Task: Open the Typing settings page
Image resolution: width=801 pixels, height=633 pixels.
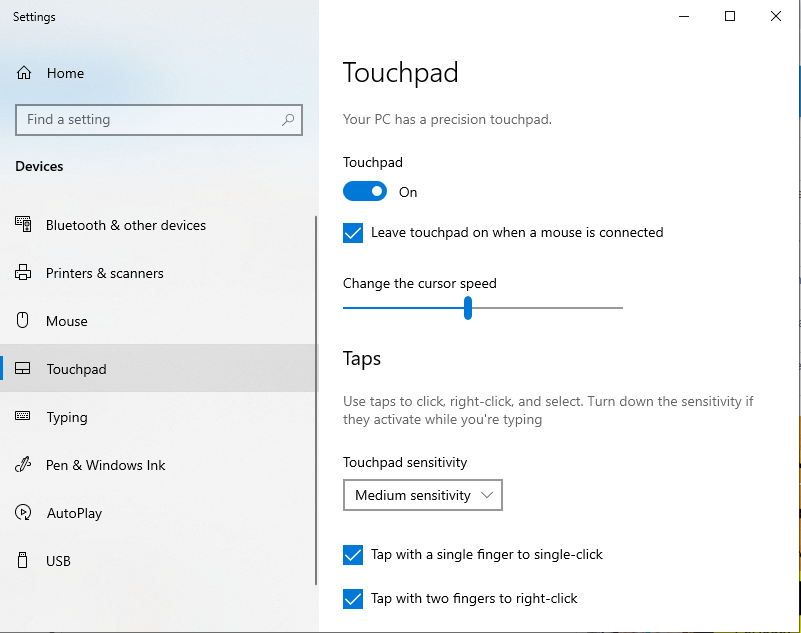Action: (x=67, y=417)
